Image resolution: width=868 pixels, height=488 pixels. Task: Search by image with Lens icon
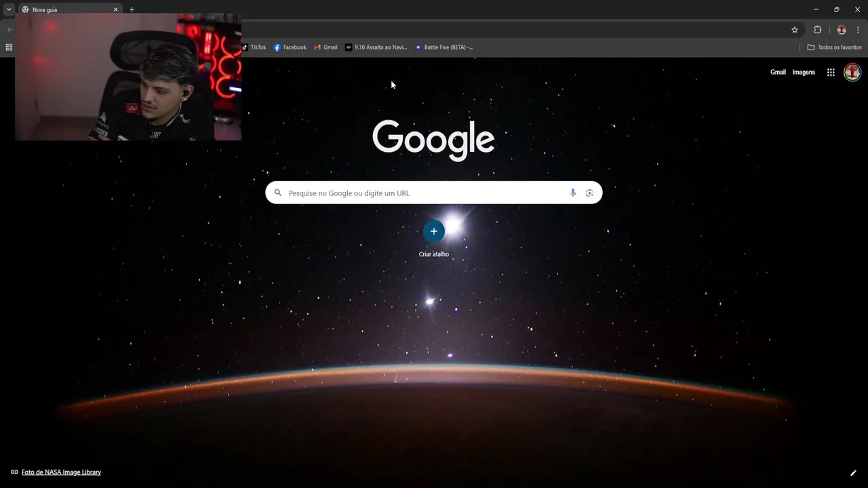tap(589, 192)
